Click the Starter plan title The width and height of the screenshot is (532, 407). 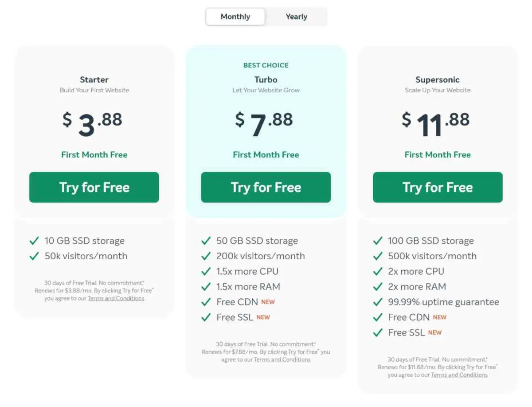(x=94, y=80)
